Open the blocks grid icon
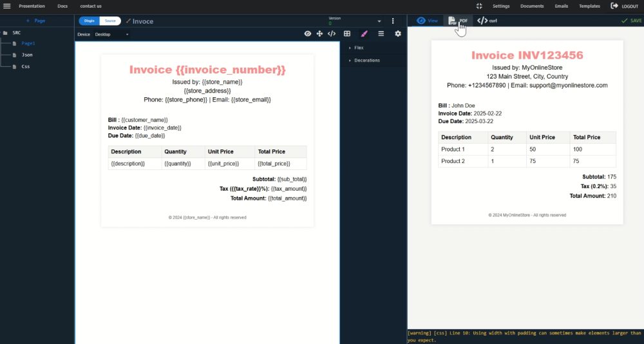Viewport: 644px width, 344px height. click(347, 33)
